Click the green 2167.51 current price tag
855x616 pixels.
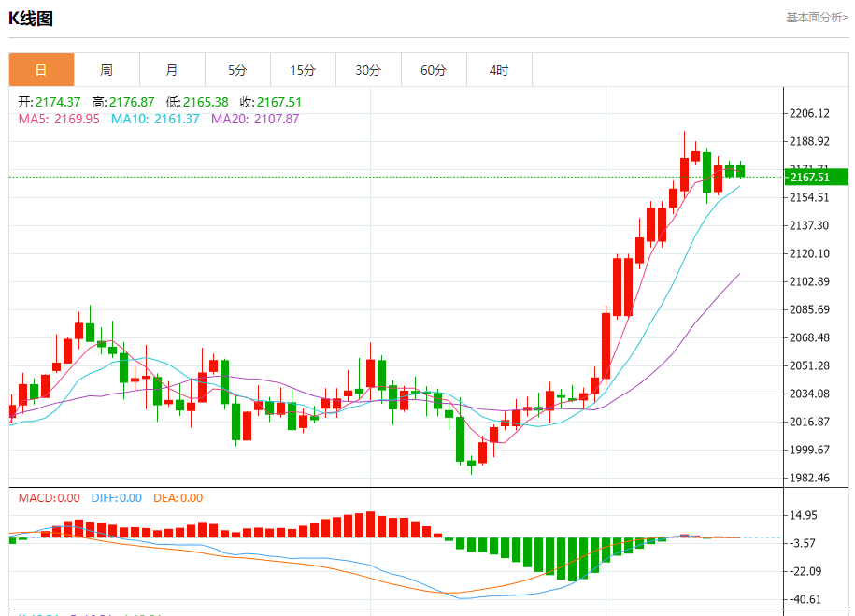coord(817,178)
